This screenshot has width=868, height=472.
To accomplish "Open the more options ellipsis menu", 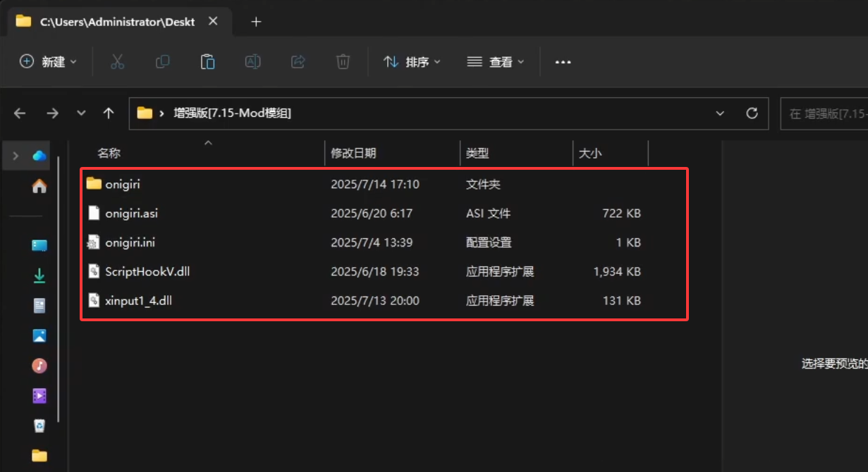I will click(563, 62).
